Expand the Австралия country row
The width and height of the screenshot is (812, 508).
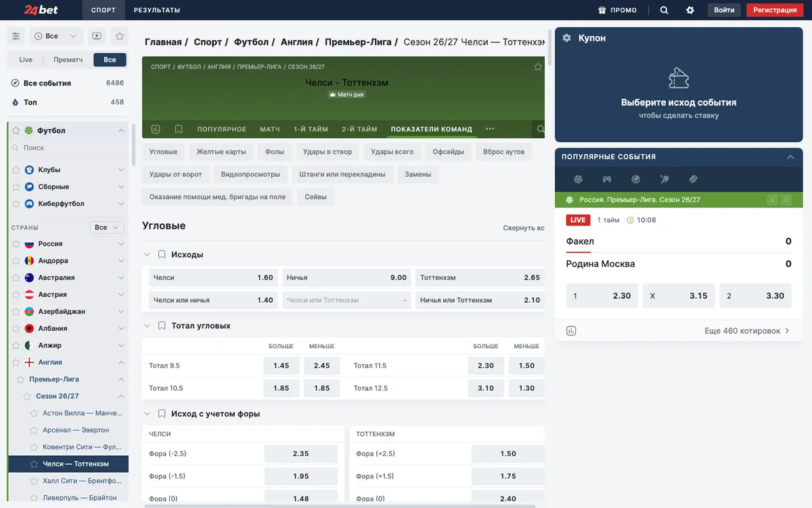[x=68, y=278]
